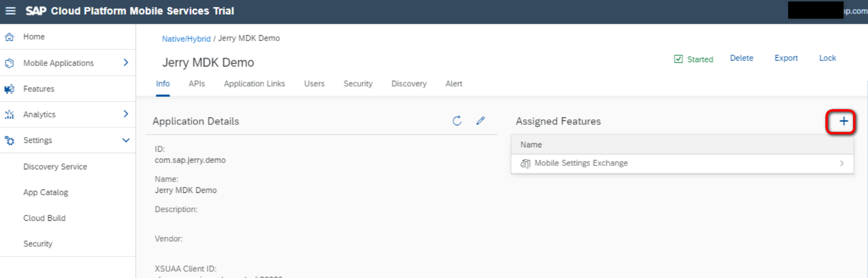
Task: Click the Features puzzle icon
Action: [x=9, y=89]
